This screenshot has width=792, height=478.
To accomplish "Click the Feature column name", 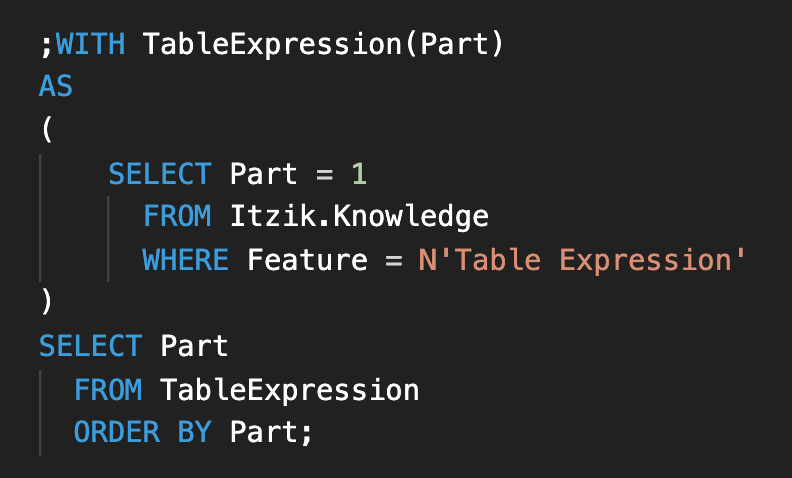I will (307, 260).
